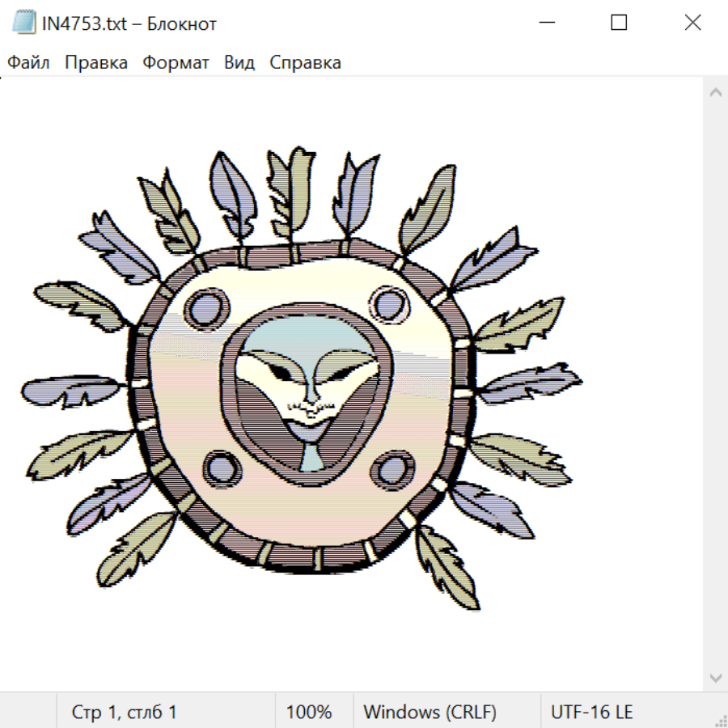This screenshot has width=728, height=728.
Task: Minimize the Notepad window
Action: point(546,23)
